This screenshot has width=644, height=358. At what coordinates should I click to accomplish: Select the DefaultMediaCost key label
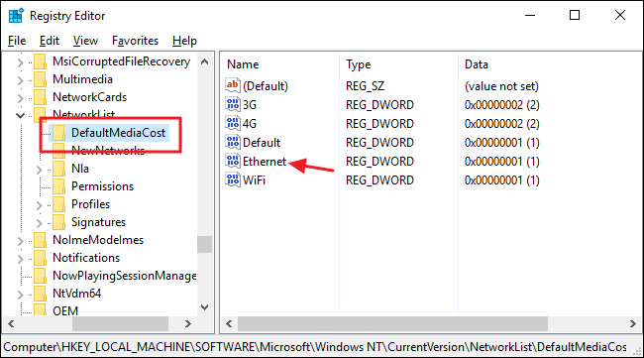tap(118, 133)
